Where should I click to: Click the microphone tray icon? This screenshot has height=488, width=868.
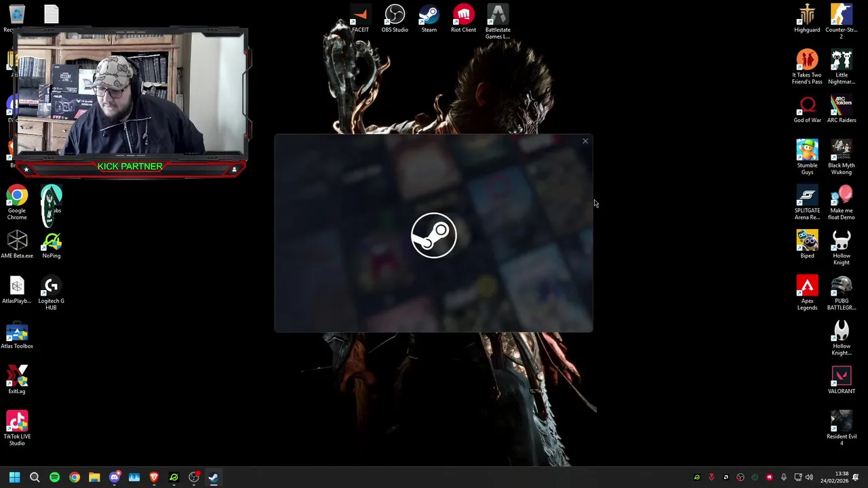(784, 477)
